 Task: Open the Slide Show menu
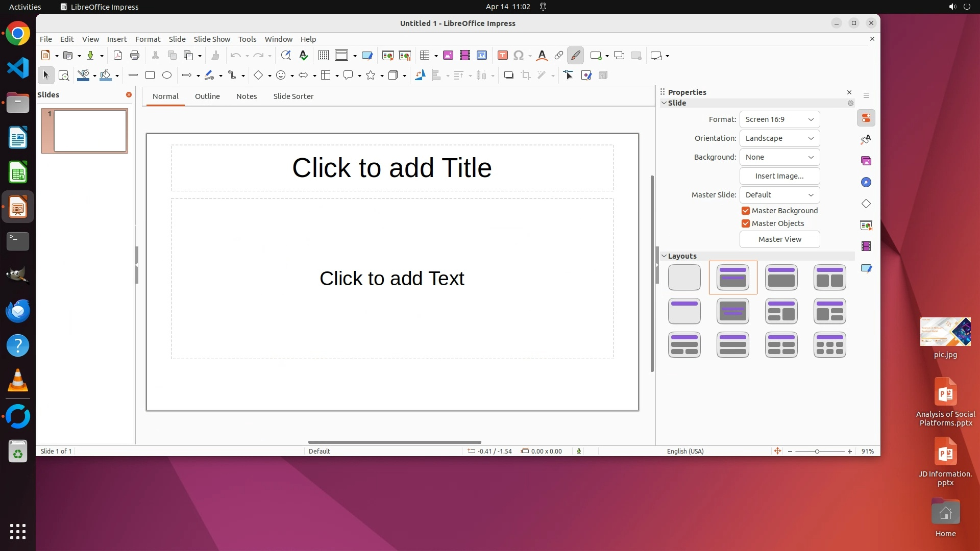pos(212,39)
